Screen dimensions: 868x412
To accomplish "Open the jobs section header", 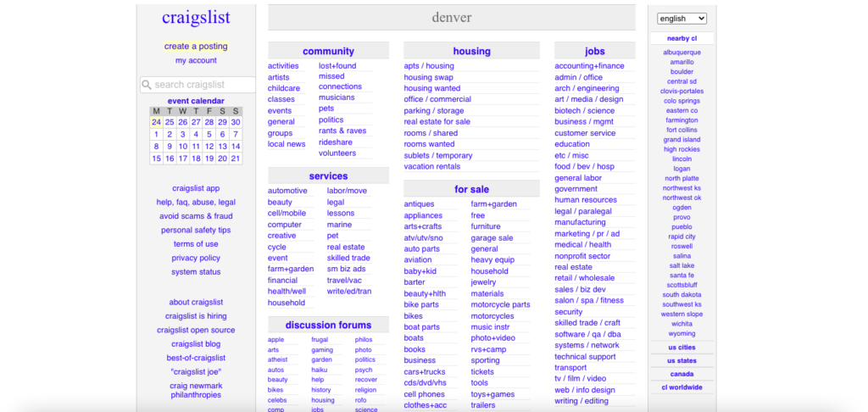I will point(595,51).
